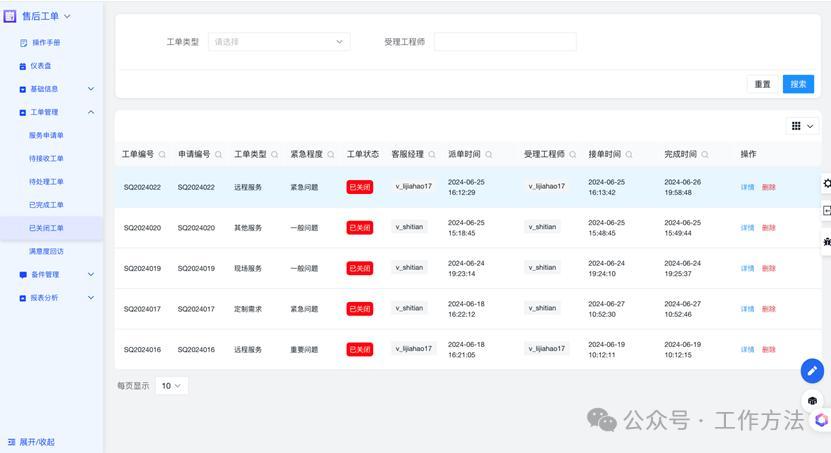
Task: Open 详情 link for order SQ2024022
Action: [747, 187]
